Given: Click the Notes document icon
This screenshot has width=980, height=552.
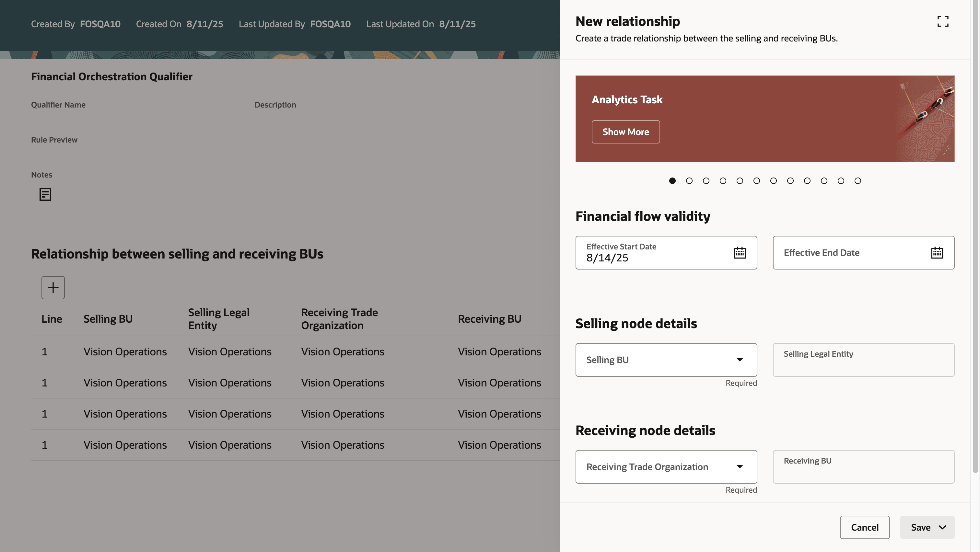Looking at the screenshot, I should coord(45,194).
